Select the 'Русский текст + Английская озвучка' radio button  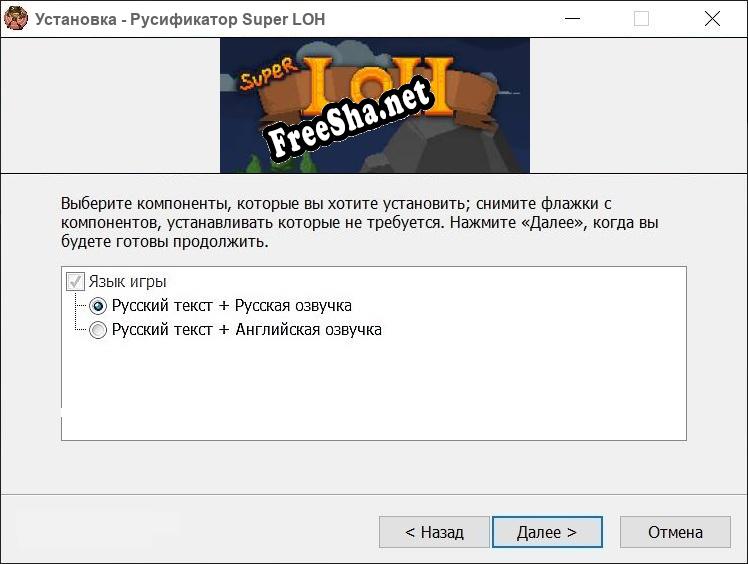point(98,330)
